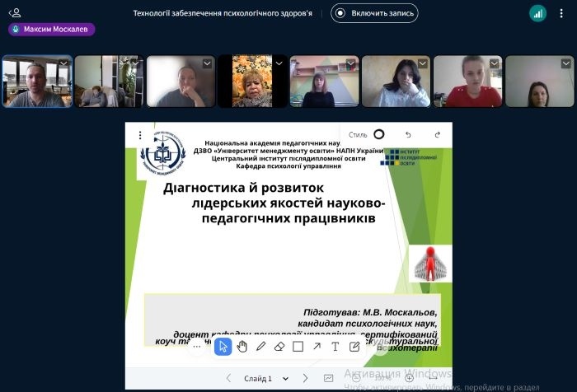Choose the sticky note tool
This screenshot has height=392, width=577.
tap(354, 347)
